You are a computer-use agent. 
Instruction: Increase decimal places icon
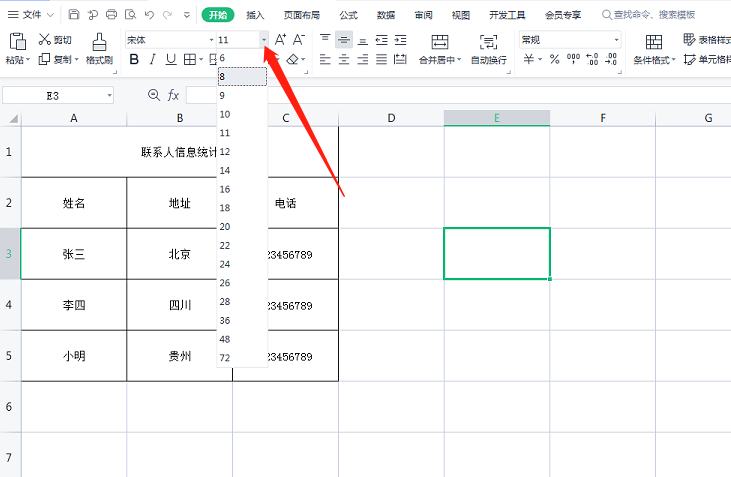pyautogui.click(x=592, y=59)
